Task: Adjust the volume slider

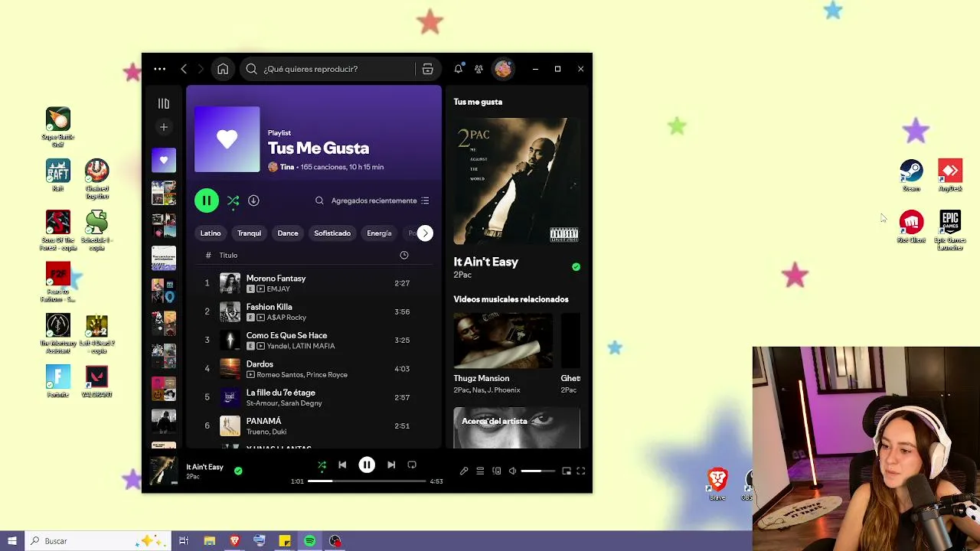Action: coord(538,471)
